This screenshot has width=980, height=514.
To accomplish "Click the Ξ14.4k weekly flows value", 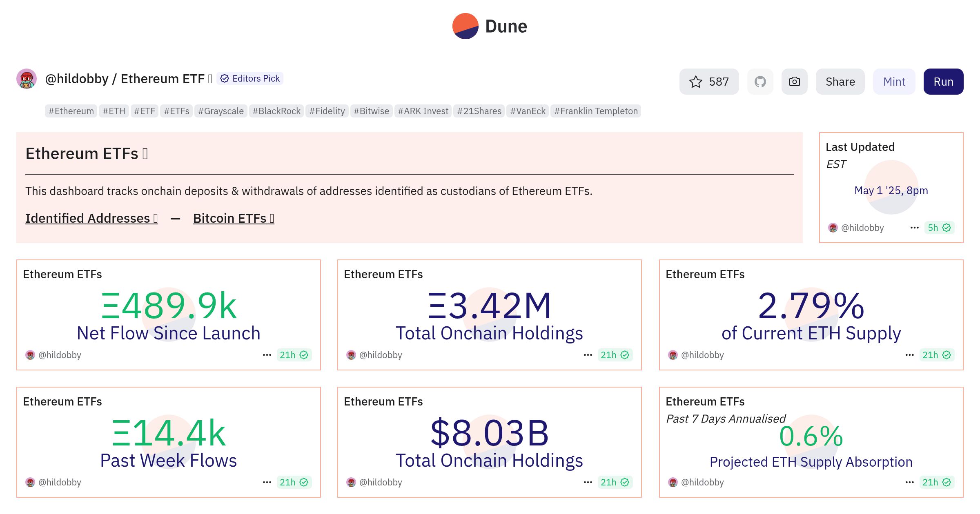I will click(x=169, y=433).
